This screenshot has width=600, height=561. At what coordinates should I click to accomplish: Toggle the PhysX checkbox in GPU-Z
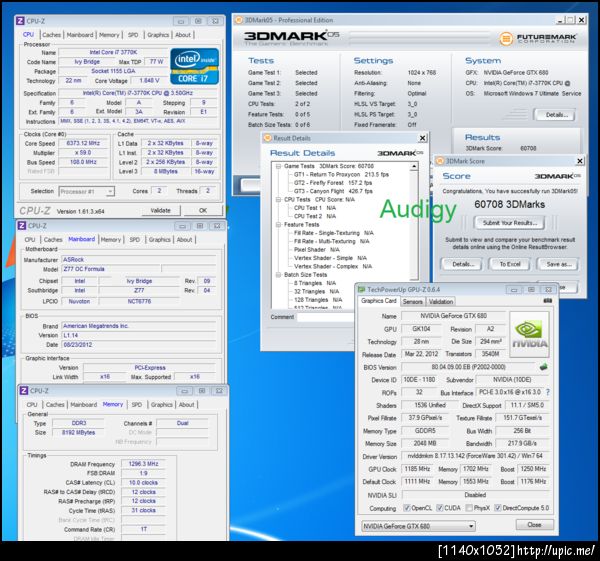click(469, 508)
